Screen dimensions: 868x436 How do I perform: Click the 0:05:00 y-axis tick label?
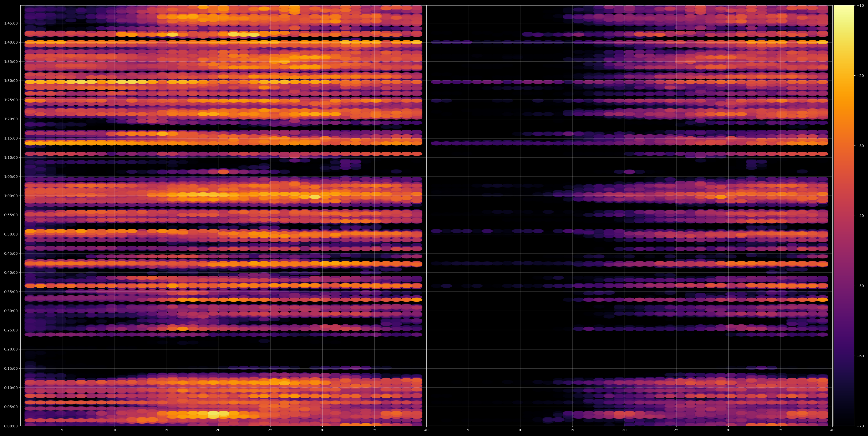11,407
